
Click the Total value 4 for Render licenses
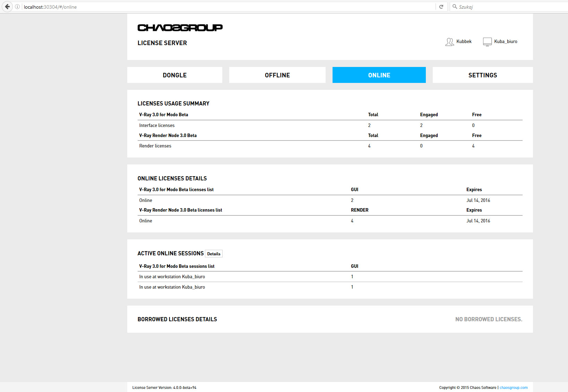pyautogui.click(x=369, y=146)
